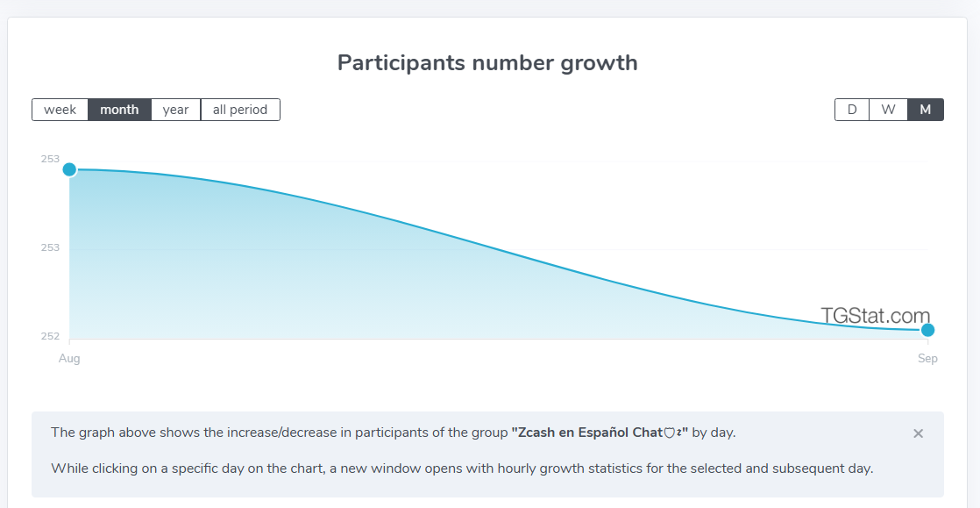
Task: Group chart data by week (W)
Action: 888,110
